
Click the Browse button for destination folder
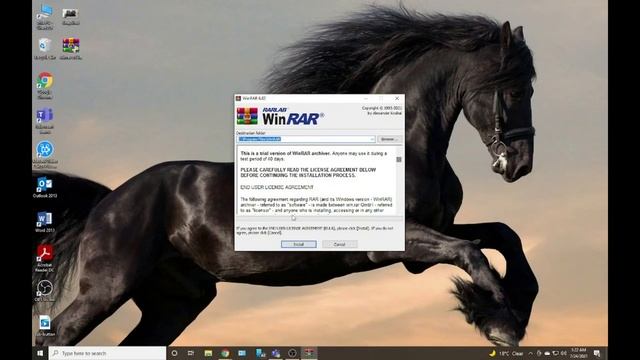(x=389, y=139)
